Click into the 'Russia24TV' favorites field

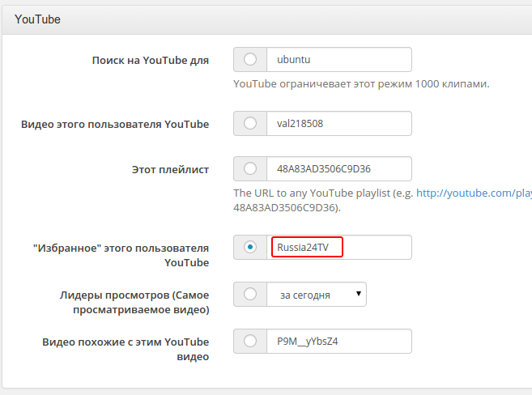tap(307, 247)
